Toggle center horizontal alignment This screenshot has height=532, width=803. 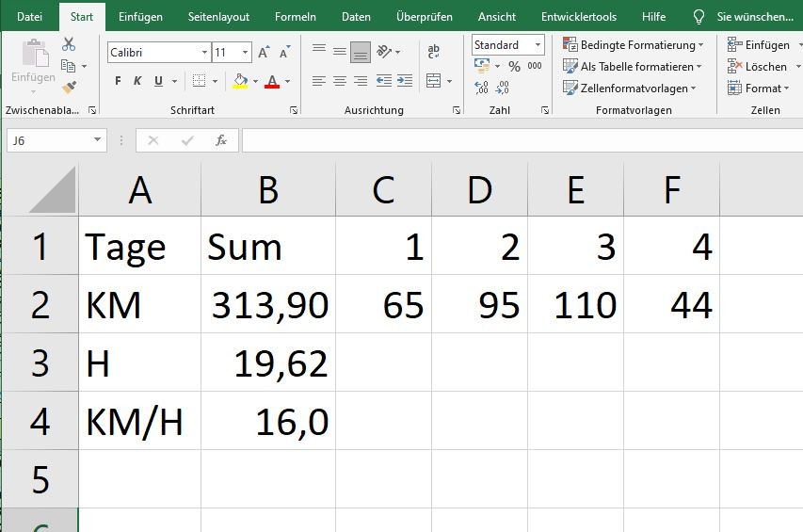tap(340, 82)
